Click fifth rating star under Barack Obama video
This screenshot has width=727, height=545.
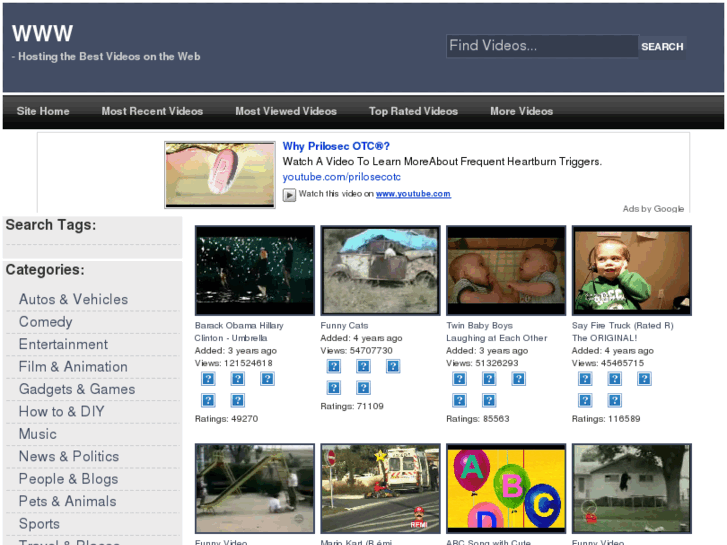237,400
